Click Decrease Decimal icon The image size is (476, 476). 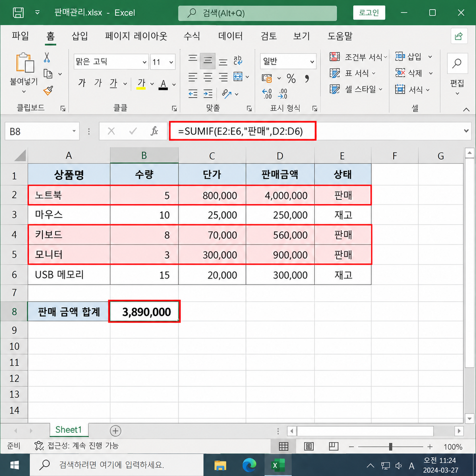[283, 94]
